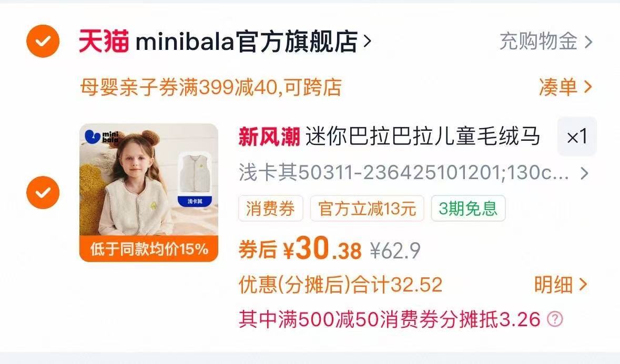The image size is (620, 364).
Task: Tap the minibala brand logo on image
Action: click(x=101, y=137)
